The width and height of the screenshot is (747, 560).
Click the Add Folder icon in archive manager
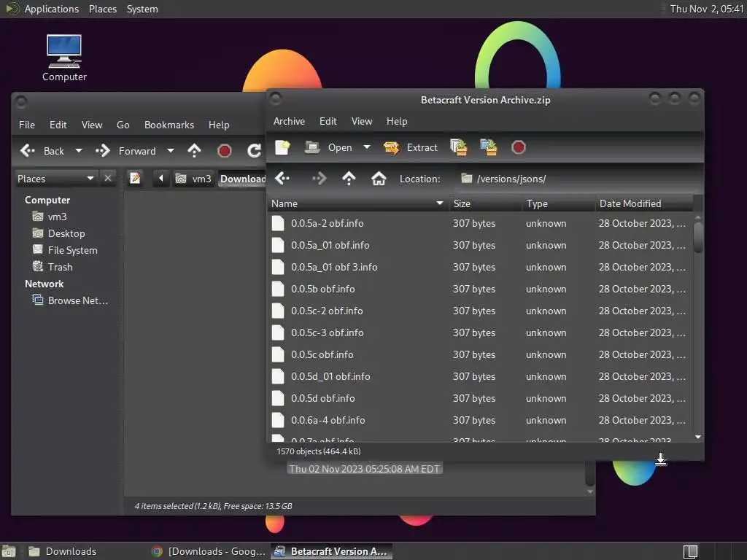tap(489, 147)
